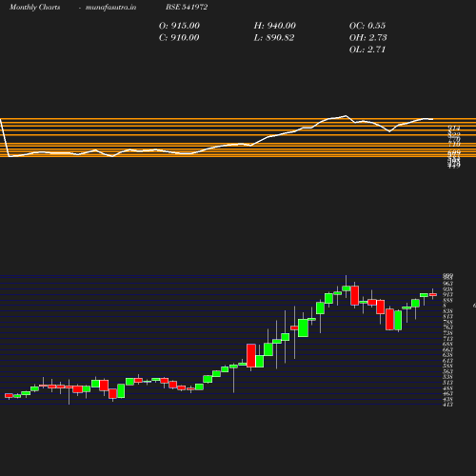Image resolution: width=476 pixels, height=476 pixels.
Task: Click the 513 price axis label
Action: click(x=447, y=383)
